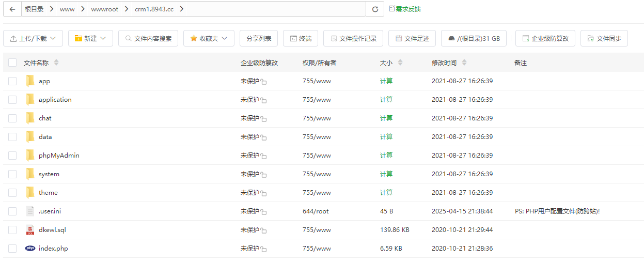644x262 pixels.
Task: Toggle the select-all checkbox in header
Action: coord(12,63)
